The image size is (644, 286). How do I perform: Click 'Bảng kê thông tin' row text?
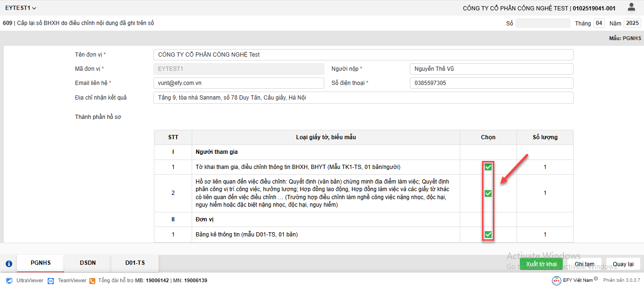click(246, 235)
